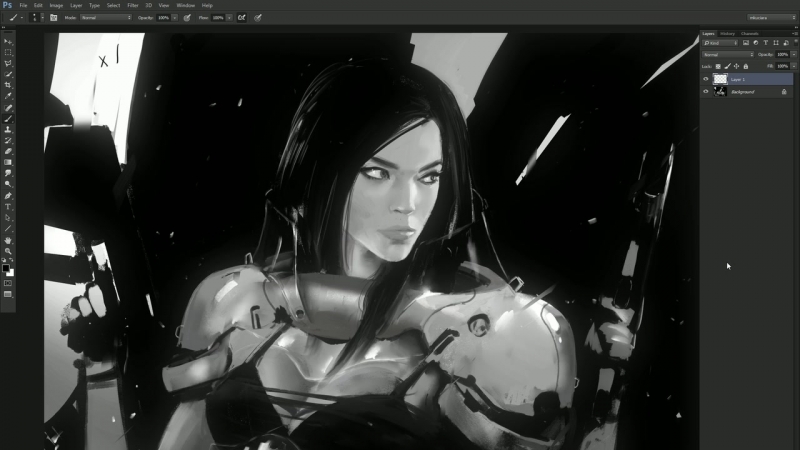
Task: Select the Hand tool
Action: [8, 240]
